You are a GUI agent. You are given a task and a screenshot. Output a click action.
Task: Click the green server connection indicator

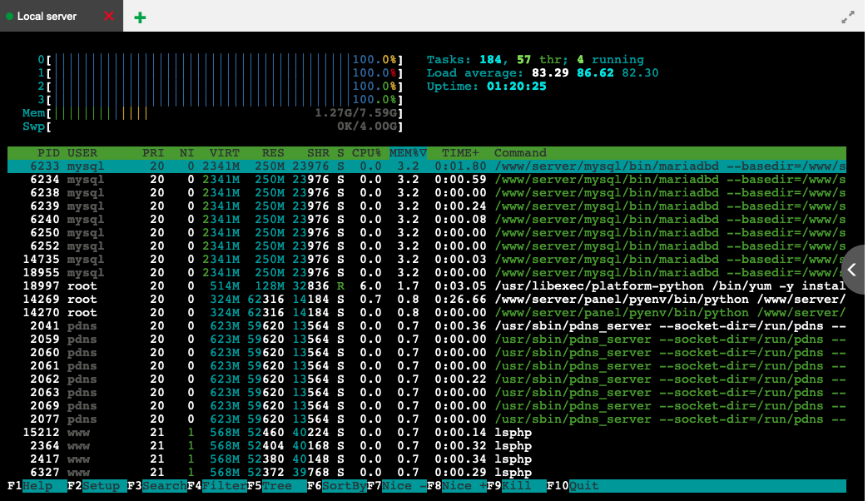[x=10, y=15]
